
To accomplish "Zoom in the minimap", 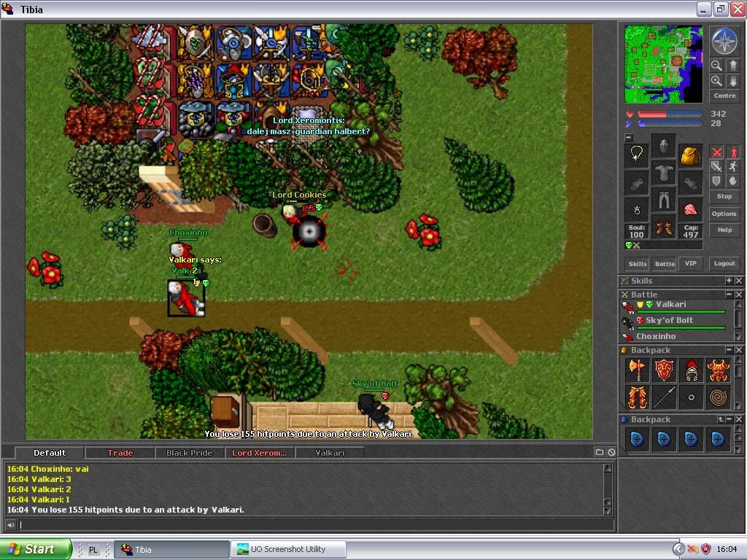I will click(x=716, y=81).
